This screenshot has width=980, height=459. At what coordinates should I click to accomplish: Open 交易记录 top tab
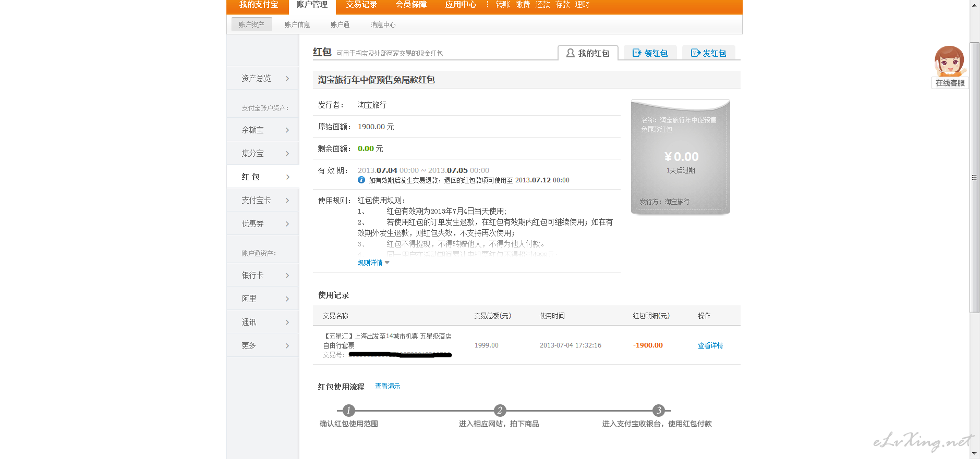coord(361,5)
